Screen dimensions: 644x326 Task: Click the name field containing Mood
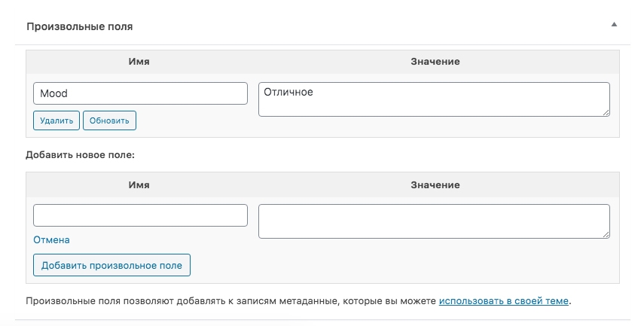click(140, 93)
